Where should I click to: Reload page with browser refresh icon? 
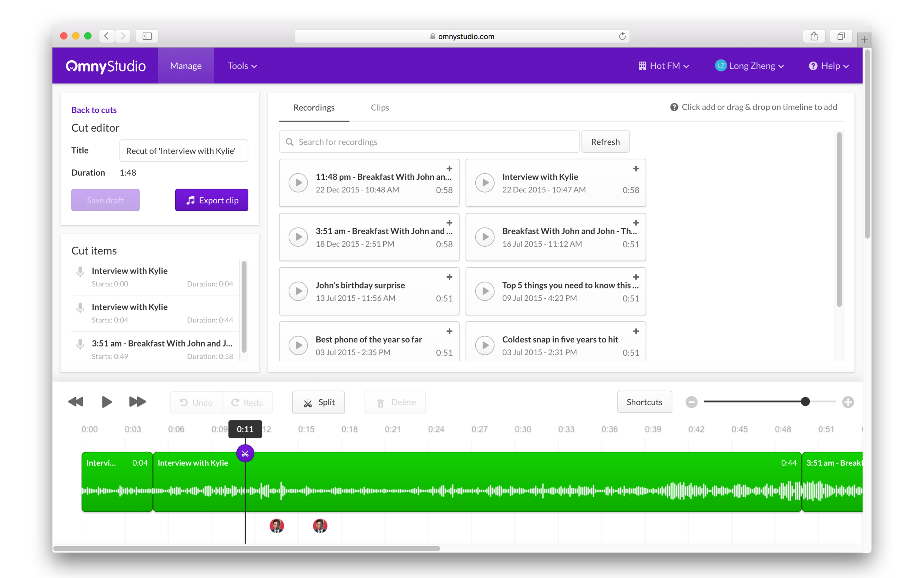[x=622, y=36]
